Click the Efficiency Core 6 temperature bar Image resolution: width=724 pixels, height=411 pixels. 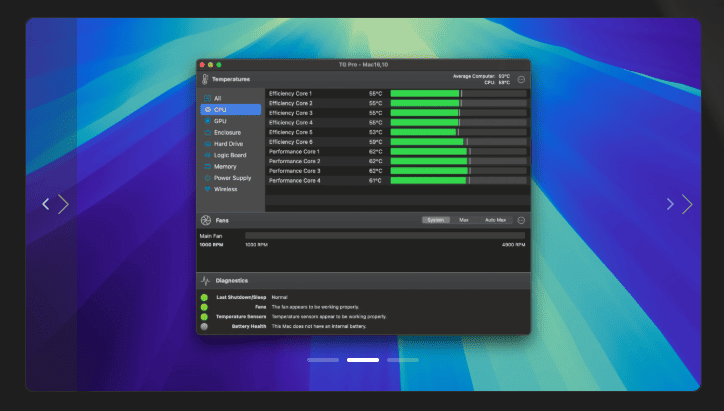(x=459, y=142)
